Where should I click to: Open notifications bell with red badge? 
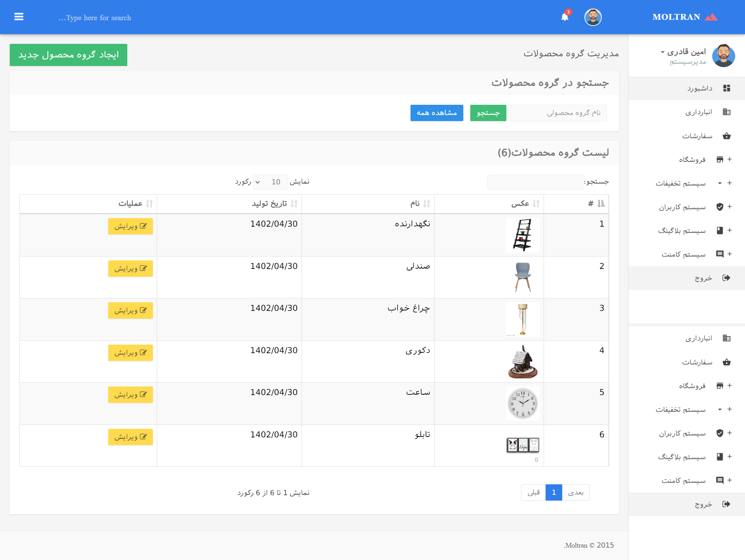[x=565, y=17]
